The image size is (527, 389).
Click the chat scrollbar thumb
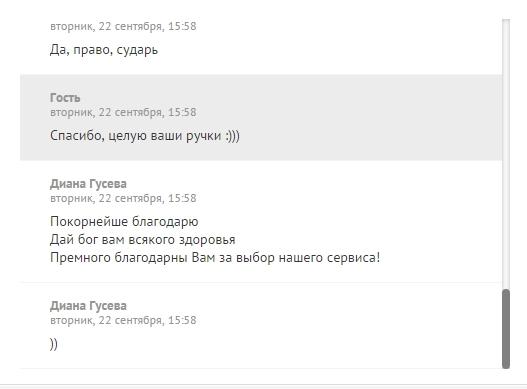(x=506, y=329)
